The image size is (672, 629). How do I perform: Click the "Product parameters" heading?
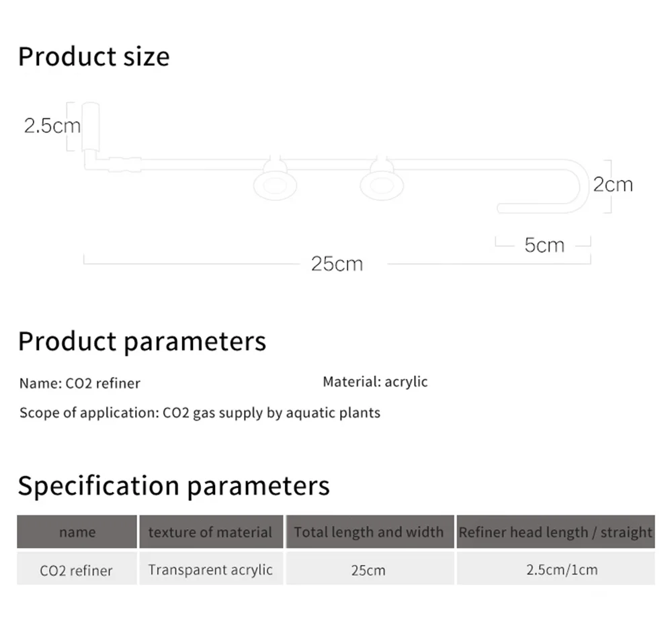pyautogui.click(x=142, y=341)
